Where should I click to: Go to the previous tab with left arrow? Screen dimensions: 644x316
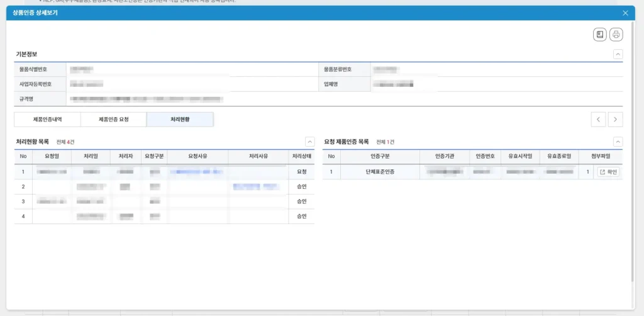tap(599, 119)
